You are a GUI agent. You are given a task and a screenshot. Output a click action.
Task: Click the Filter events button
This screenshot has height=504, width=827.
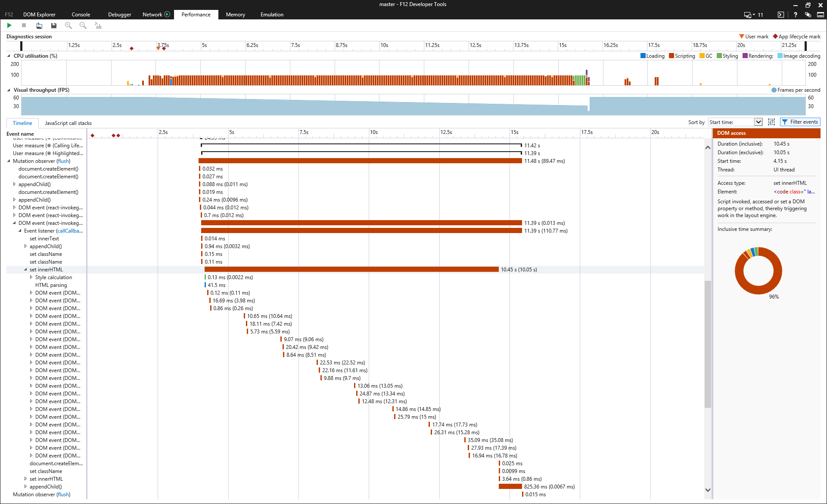click(x=800, y=122)
